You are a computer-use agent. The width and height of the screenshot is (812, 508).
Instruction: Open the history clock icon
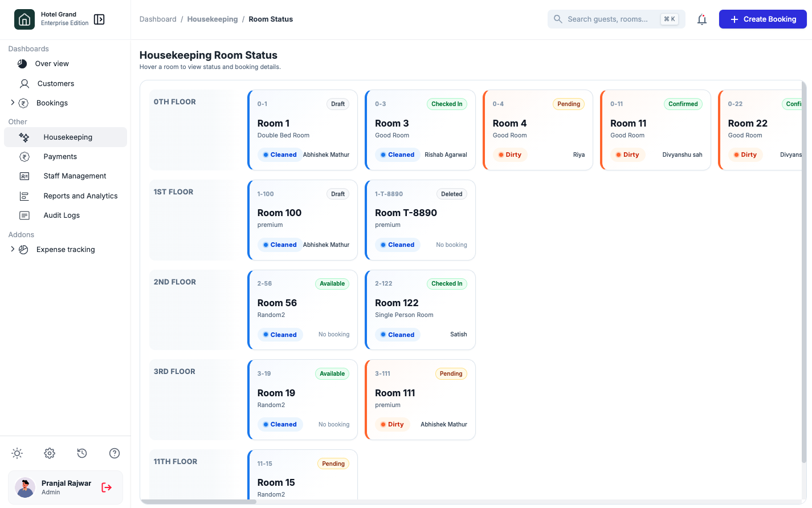82,453
